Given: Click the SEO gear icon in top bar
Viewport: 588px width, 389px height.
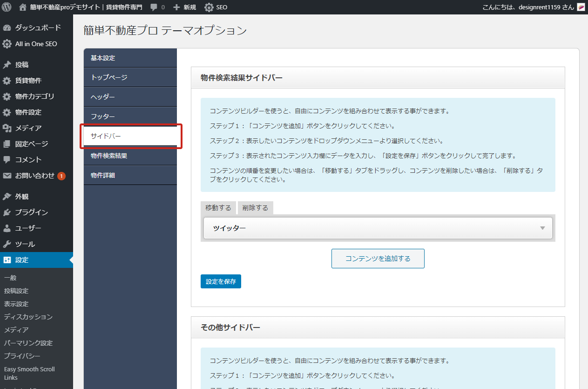Looking at the screenshot, I should [210, 7].
